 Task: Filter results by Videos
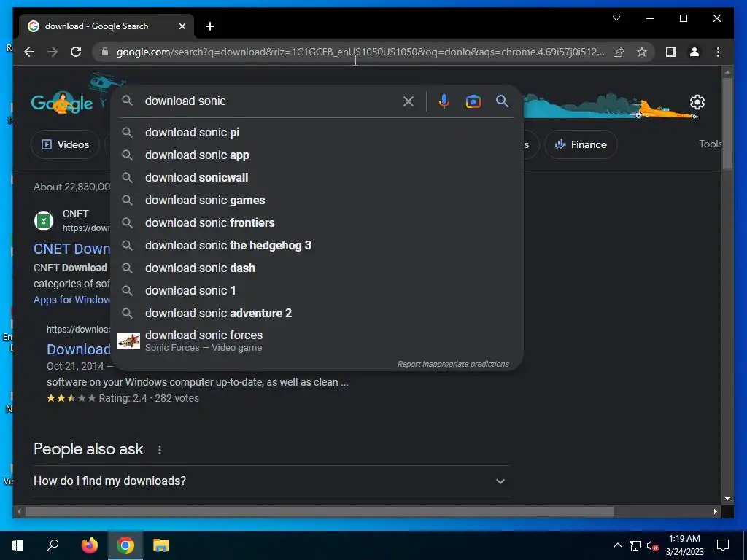65,144
